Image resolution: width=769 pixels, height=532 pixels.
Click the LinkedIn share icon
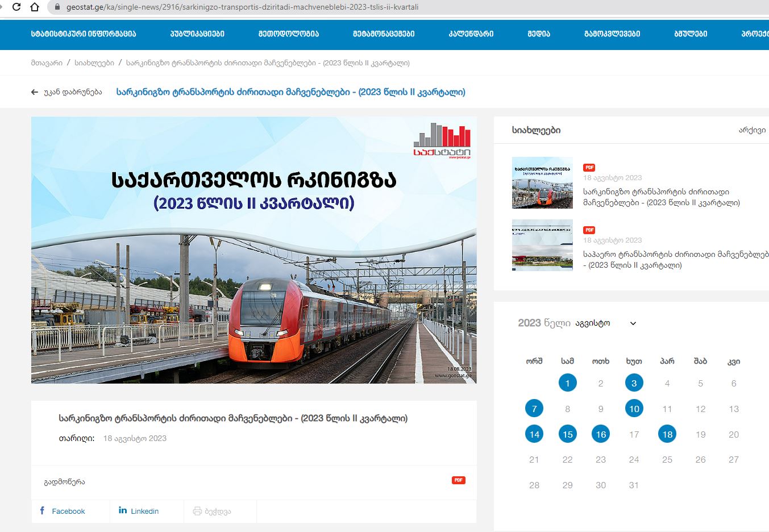click(x=123, y=510)
